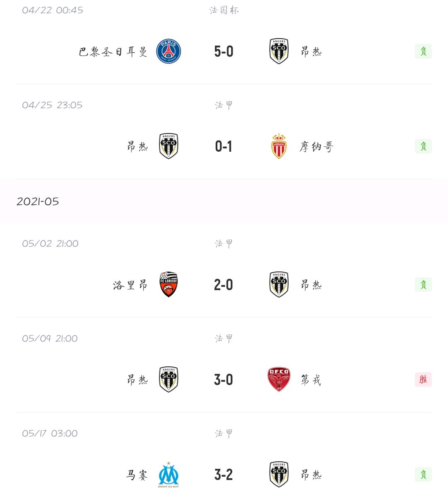This screenshot has width=448, height=497.
Task: Select the 摩纳哥 team name
Action: (x=317, y=147)
